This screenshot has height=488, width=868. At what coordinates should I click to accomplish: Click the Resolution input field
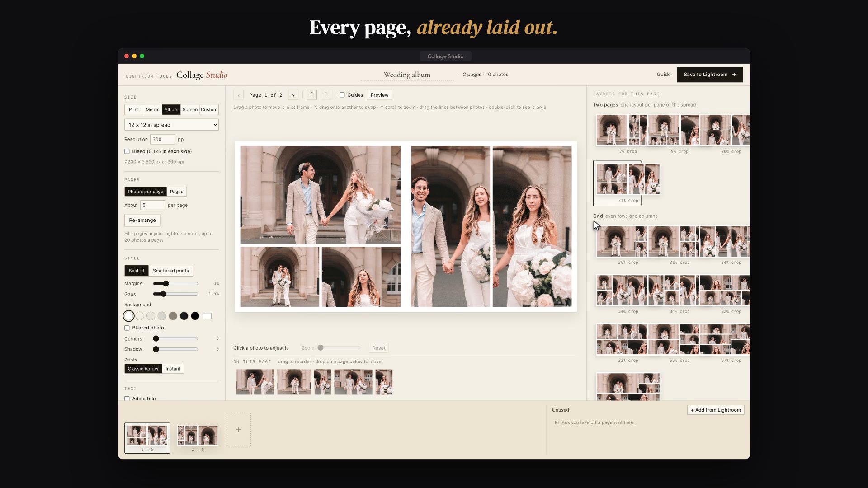(x=162, y=139)
